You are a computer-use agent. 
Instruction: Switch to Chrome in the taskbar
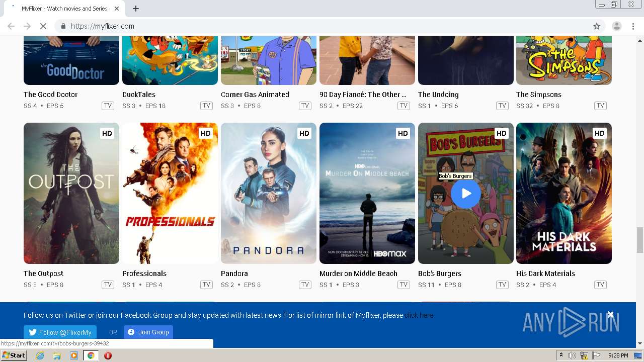tap(91, 355)
